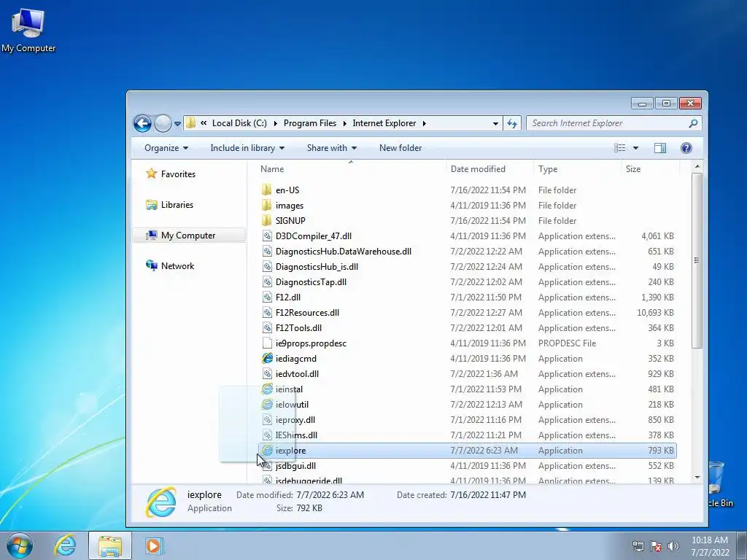
Task: Toggle the preview pane
Action: 660,148
